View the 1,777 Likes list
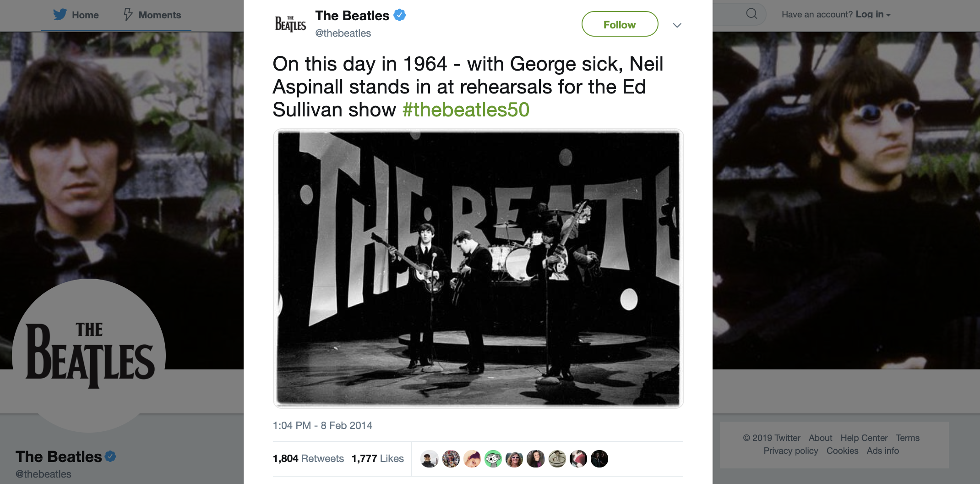 [377, 458]
